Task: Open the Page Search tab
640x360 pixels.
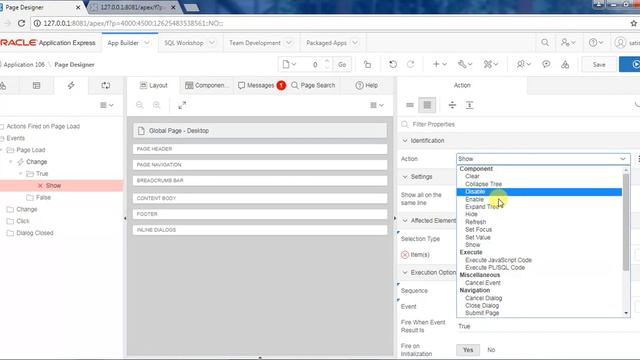Action: [313, 85]
